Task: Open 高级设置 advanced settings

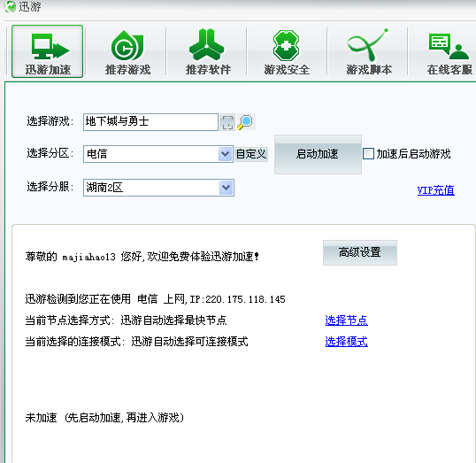Action: pyautogui.click(x=360, y=252)
